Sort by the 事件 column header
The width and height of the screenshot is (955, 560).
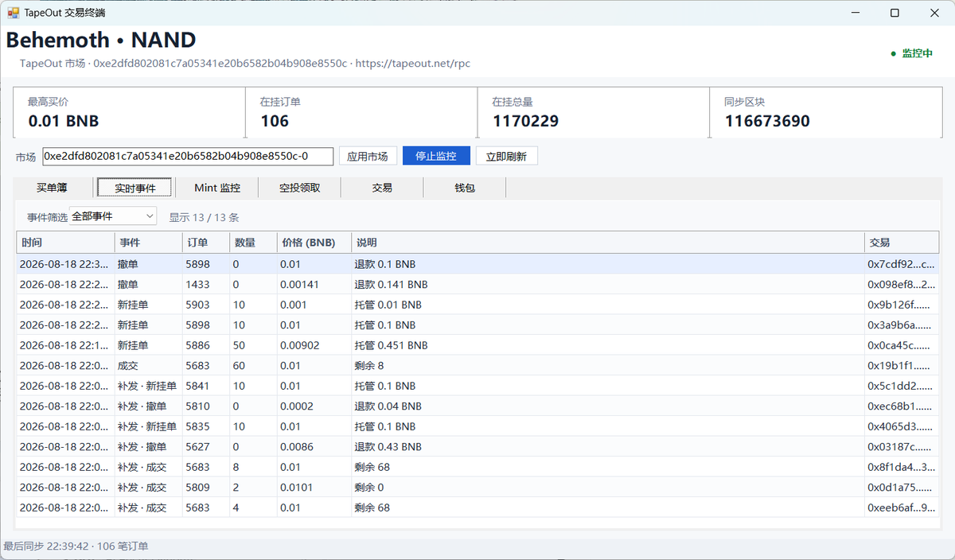149,243
